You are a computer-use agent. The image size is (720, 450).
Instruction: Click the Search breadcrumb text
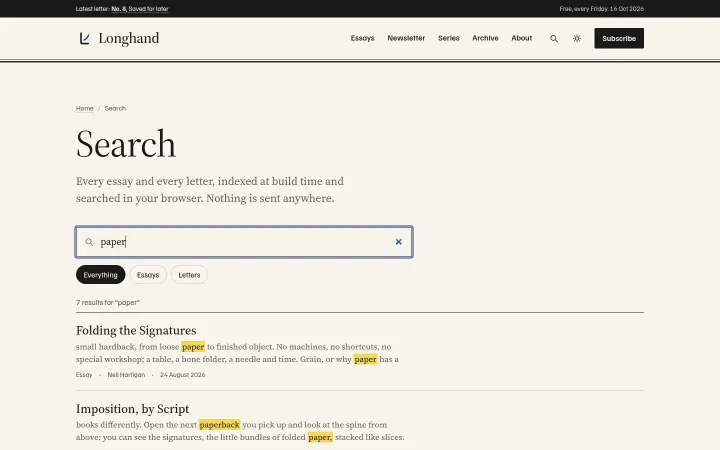pyautogui.click(x=115, y=108)
